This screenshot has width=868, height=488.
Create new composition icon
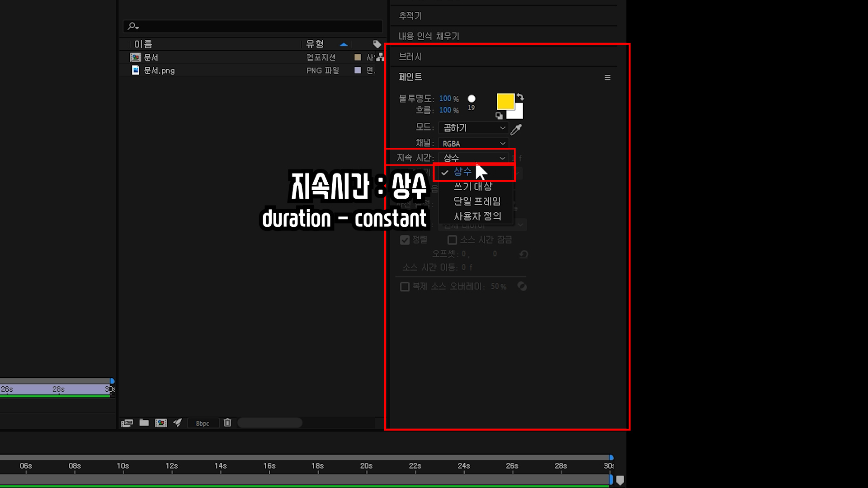[x=161, y=422]
